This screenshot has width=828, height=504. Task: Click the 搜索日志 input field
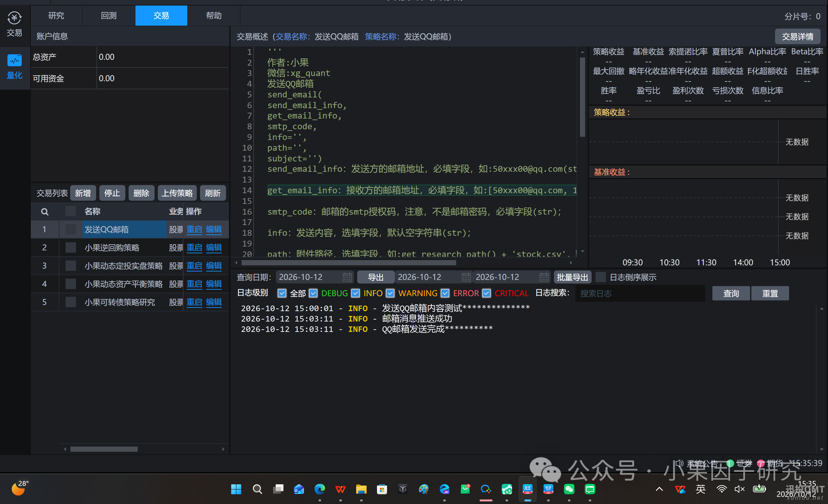(640, 293)
